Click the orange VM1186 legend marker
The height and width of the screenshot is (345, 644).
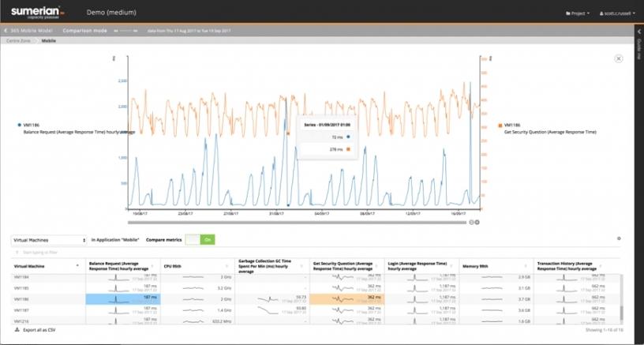[x=499, y=125]
